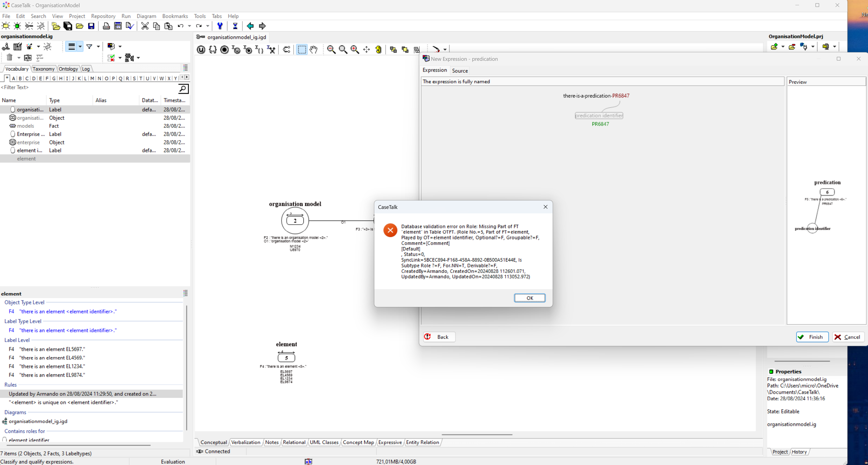Switch to the Taxonomy tab
Screen dimensions: 868x465
43,69
